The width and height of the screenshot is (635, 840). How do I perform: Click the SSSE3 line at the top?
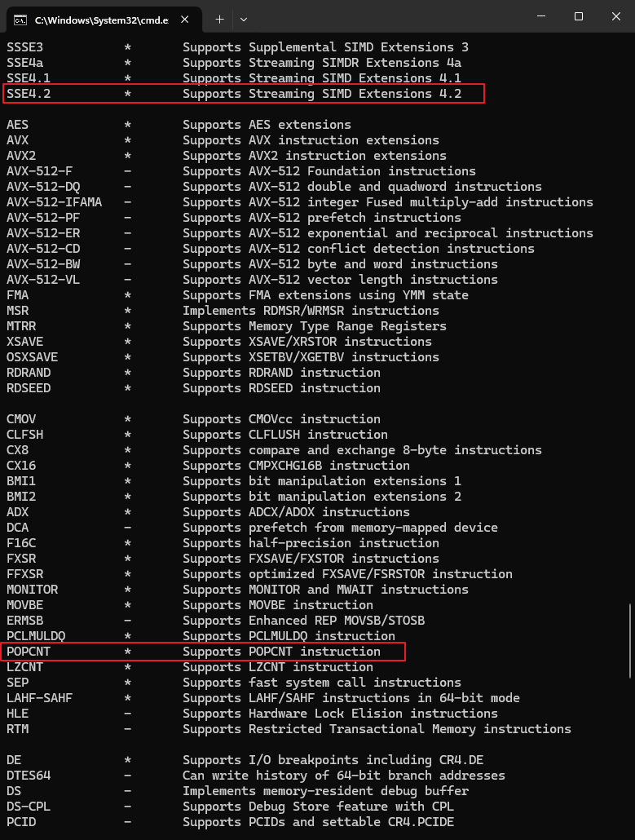click(237, 47)
